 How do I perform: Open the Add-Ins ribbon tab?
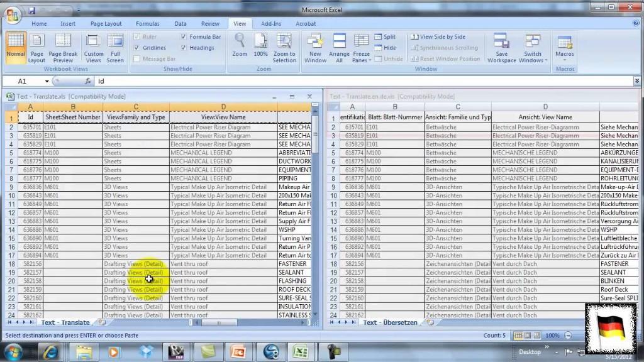pos(271,24)
